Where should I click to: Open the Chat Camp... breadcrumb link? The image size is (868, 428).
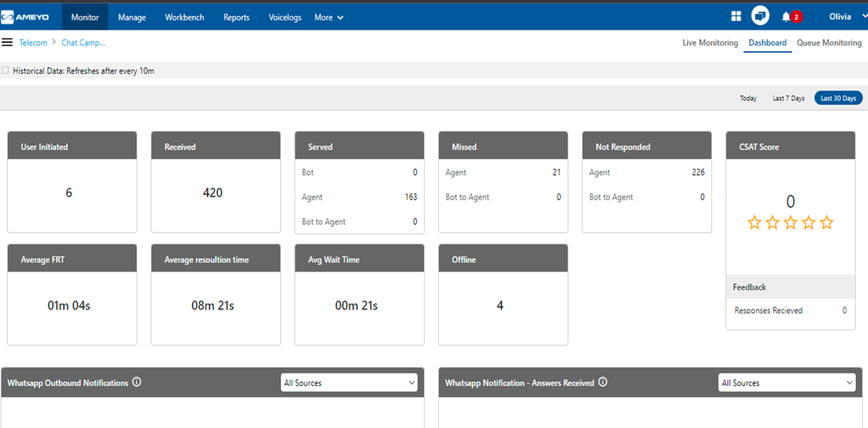coord(83,42)
